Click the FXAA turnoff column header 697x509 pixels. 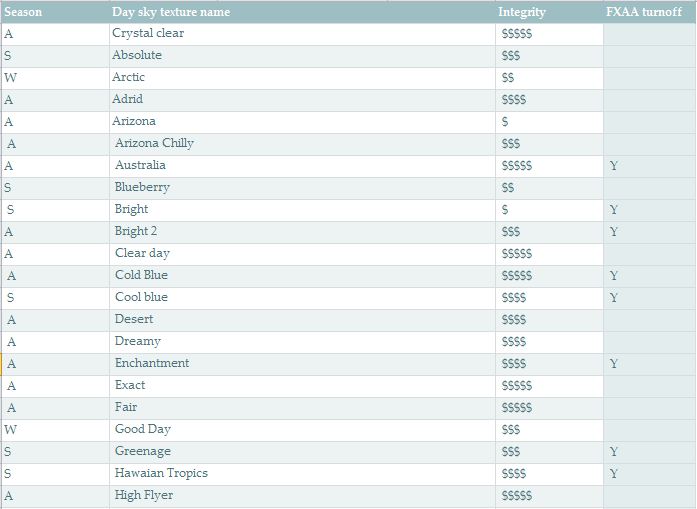650,12
